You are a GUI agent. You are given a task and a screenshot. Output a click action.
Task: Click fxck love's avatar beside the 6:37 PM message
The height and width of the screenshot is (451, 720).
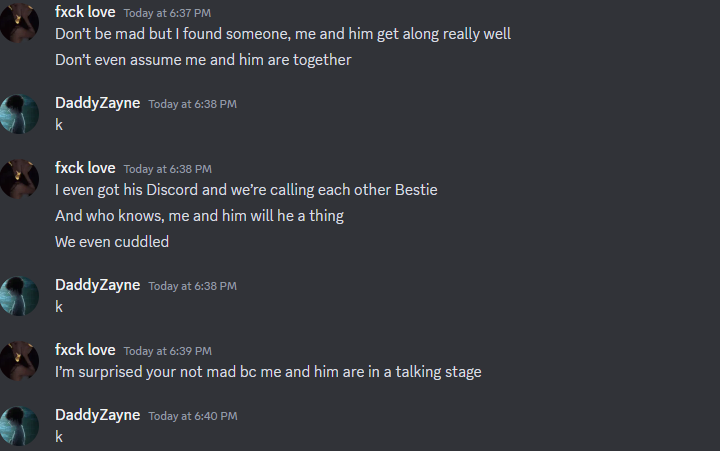click(19, 22)
